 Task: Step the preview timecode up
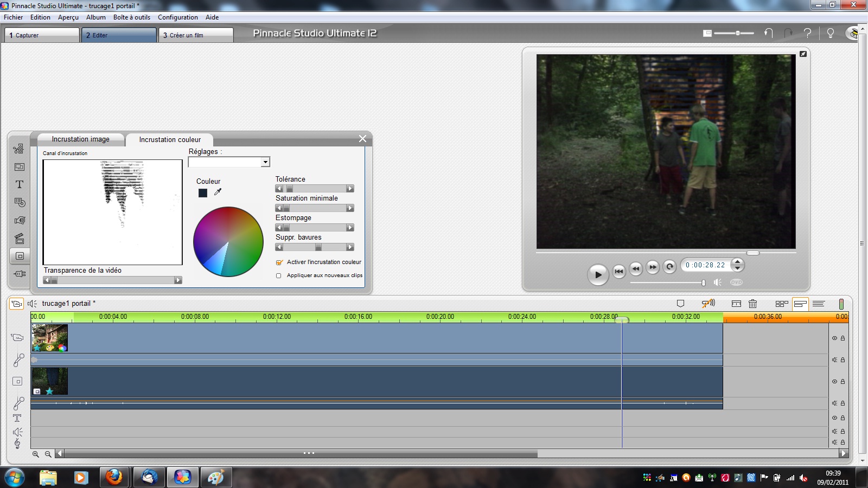click(x=737, y=261)
